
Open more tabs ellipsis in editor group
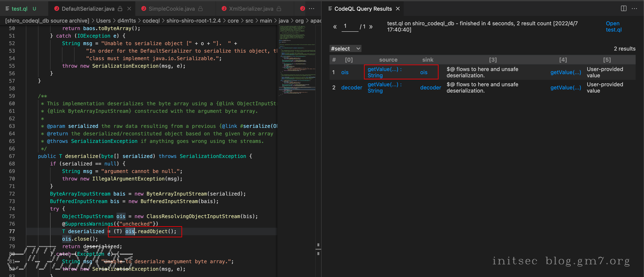312,9
